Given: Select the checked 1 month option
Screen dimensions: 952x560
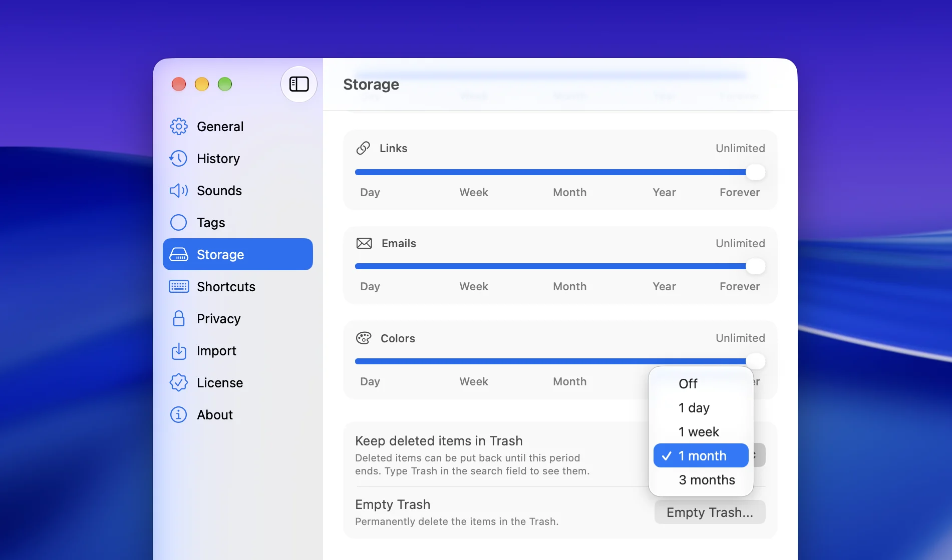Looking at the screenshot, I should pos(701,456).
